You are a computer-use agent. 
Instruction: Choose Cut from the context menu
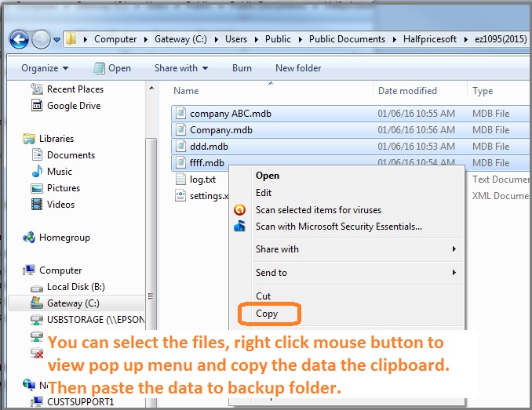(x=263, y=296)
